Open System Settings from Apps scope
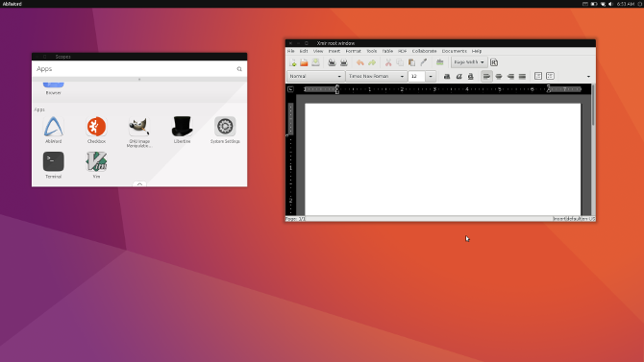 [x=225, y=130]
